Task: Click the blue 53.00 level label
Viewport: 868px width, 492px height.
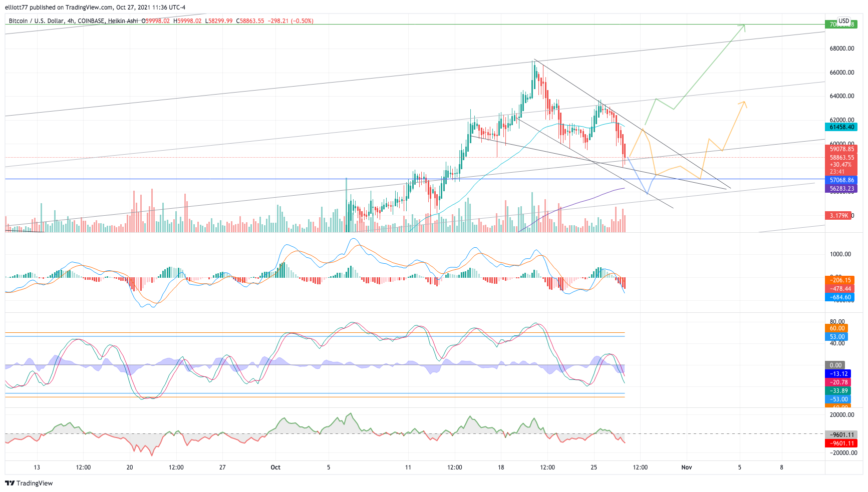Action: coord(837,337)
